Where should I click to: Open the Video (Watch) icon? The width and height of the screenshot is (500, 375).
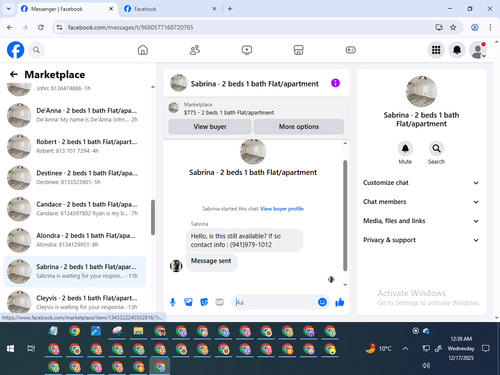coord(247,50)
